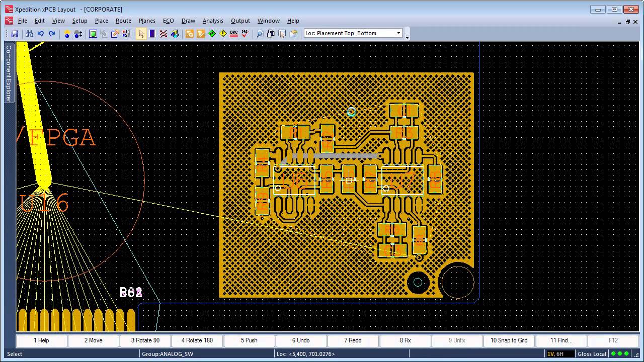Open the Draw menu

pyautogui.click(x=188, y=21)
